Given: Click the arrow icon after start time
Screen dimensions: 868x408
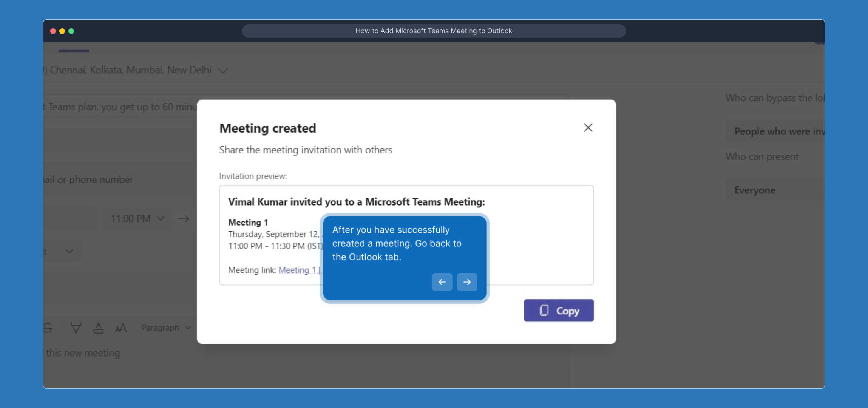Looking at the screenshot, I should click(184, 219).
